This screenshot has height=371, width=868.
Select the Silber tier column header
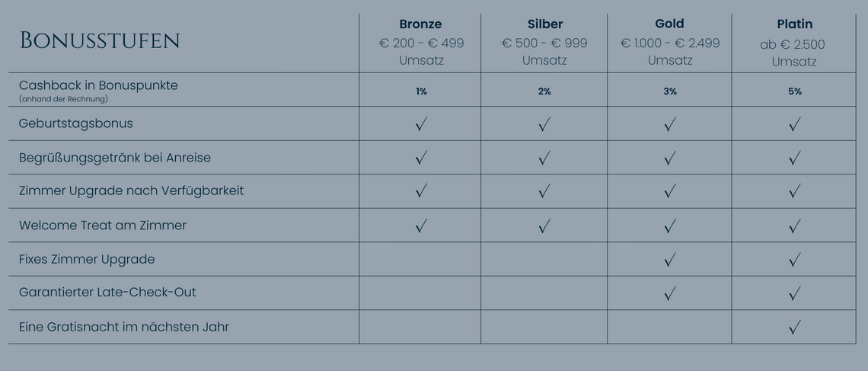pos(544,24)
